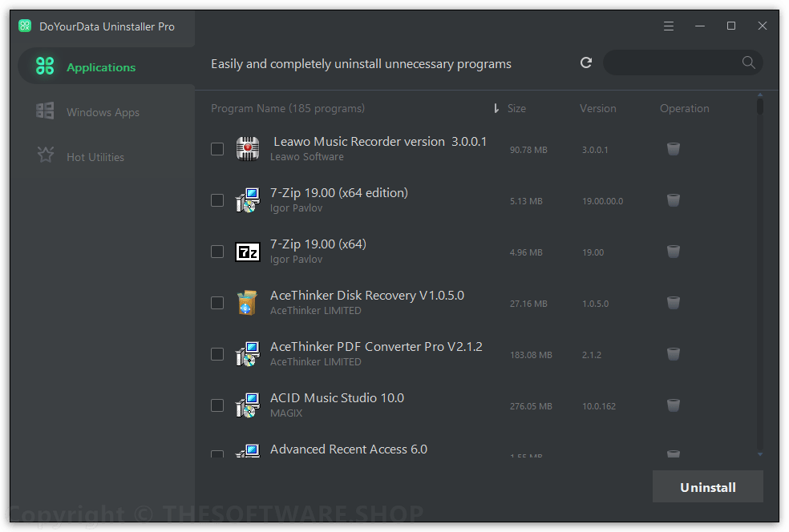Click the 7-Zip 19.00 (x64) program name
789x532 pixels.
click(318, 244)
